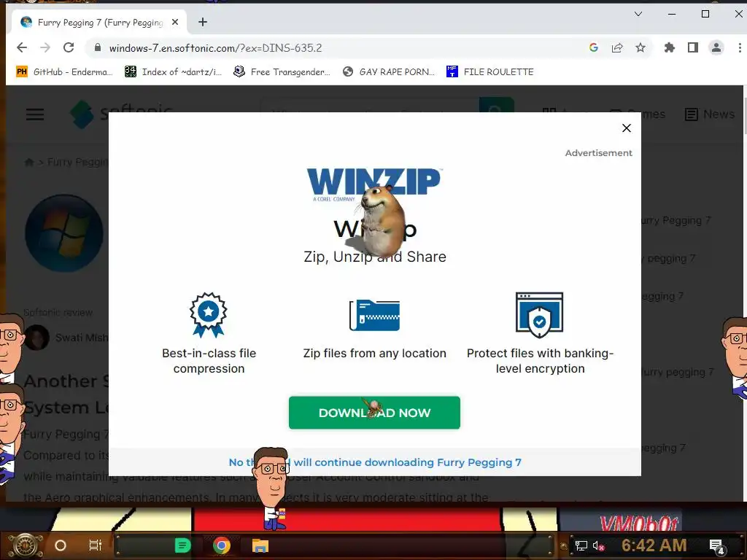Open a new tab with the plus button
747x560 pixels.
pos(203,22)
